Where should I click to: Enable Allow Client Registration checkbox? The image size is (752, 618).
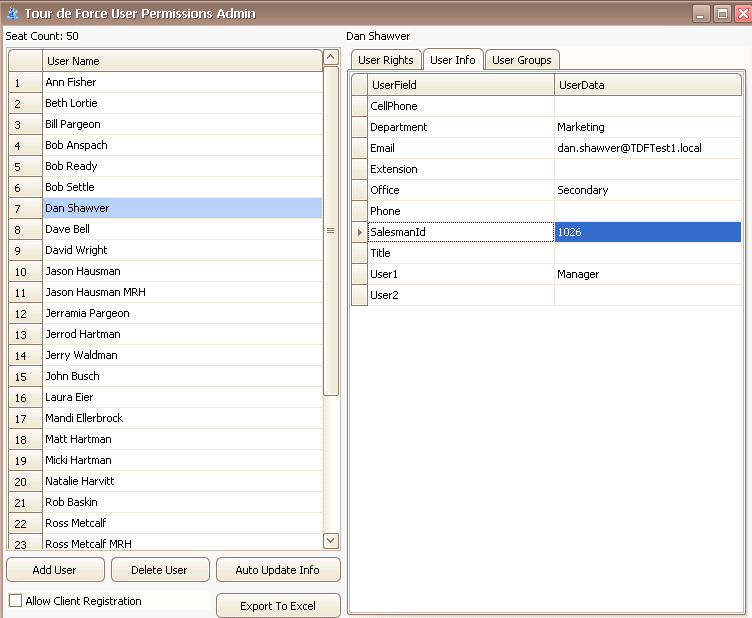15,600
